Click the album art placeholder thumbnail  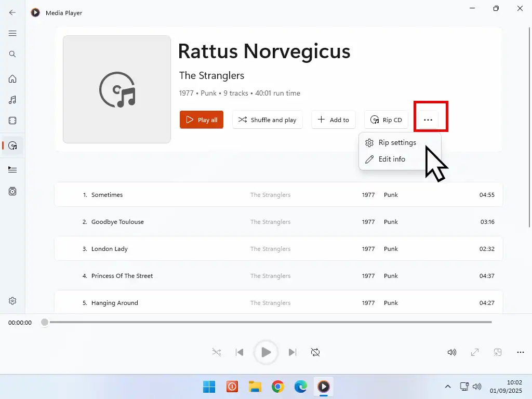(x=117, y=89)
